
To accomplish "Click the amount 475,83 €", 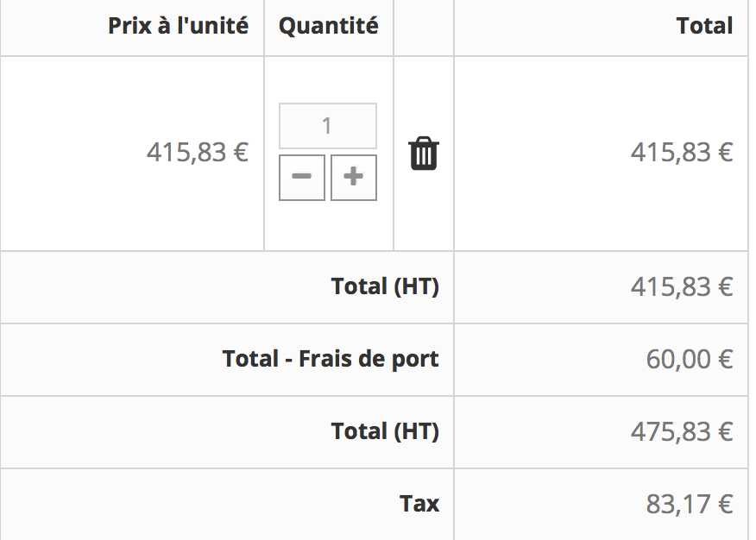I will pyautogui.click(x=682, y=431).
